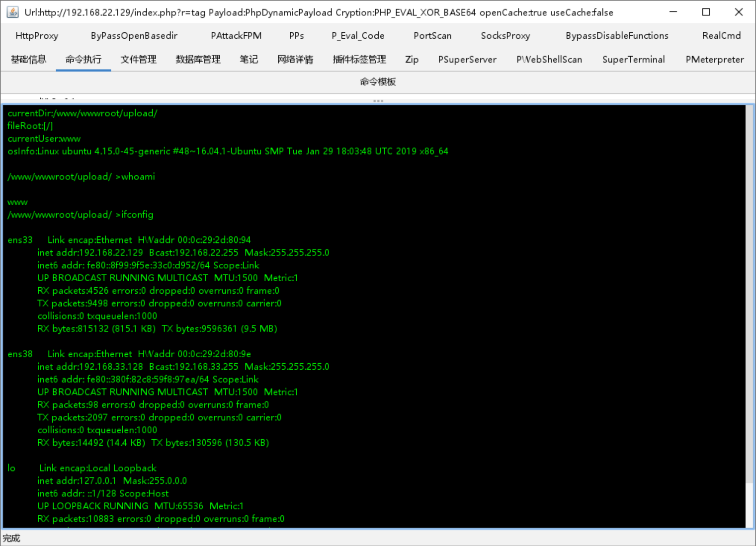Image resolution: width=756 pixels, height=546 pixels.
Task: Click the terminal vertical scrollbar
Action: (x=750, y=298)
